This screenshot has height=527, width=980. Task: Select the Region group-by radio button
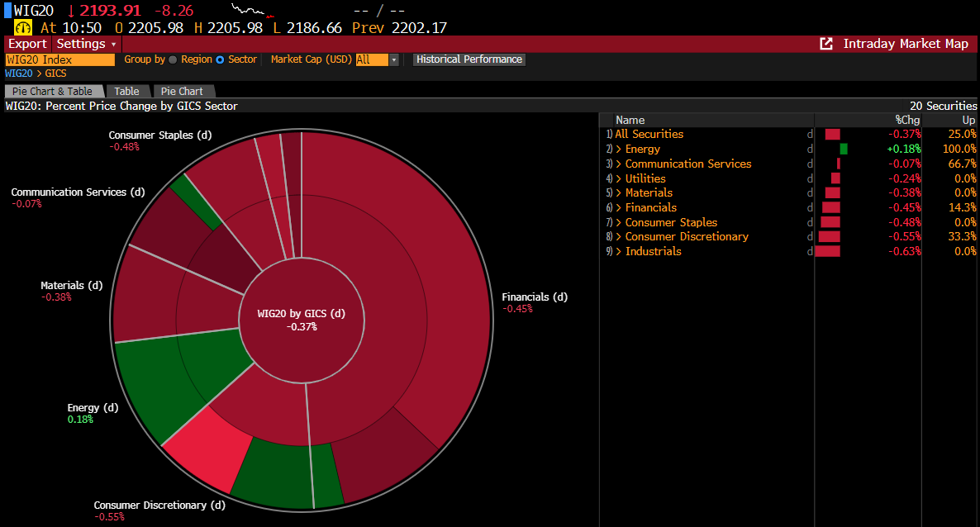click(x=174, y=59)
